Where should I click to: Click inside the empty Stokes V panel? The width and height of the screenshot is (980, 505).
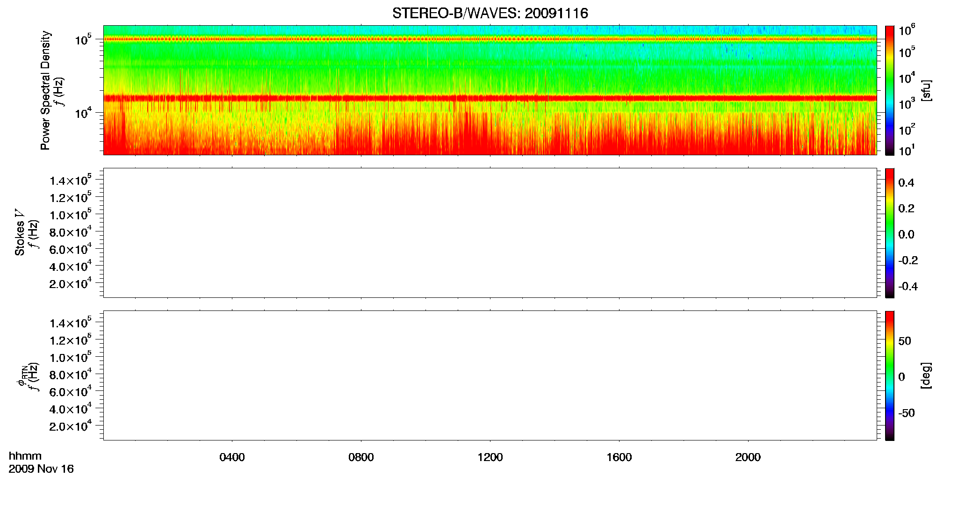[x=490, y=233]
